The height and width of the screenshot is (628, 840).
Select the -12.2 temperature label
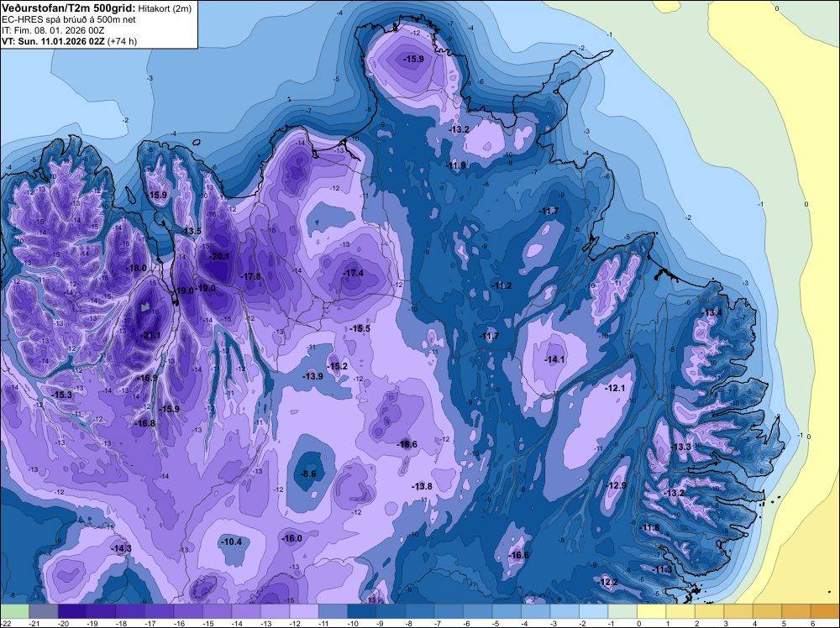click(608, 583)
